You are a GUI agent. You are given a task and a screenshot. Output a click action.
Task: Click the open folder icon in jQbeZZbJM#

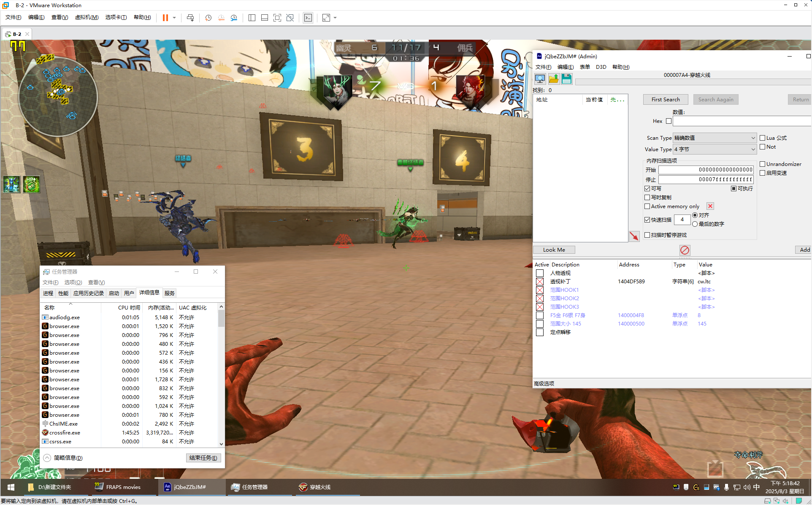[x=554, y=79]
